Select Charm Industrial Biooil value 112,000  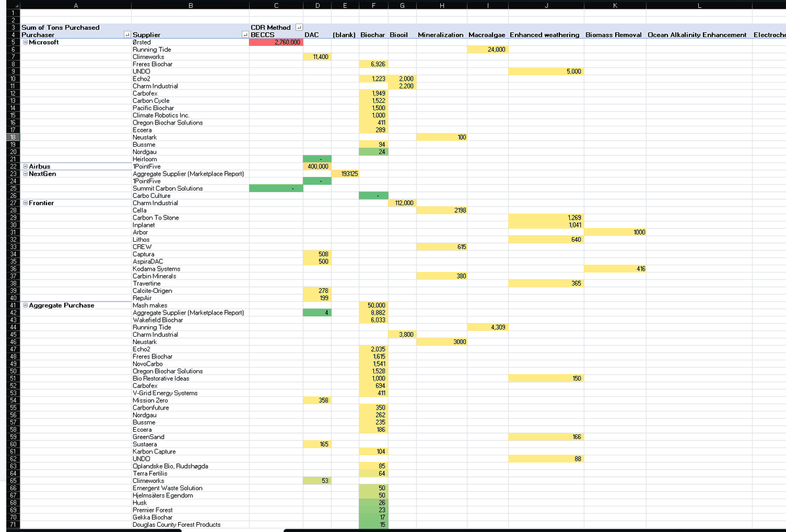pos(402,203)
